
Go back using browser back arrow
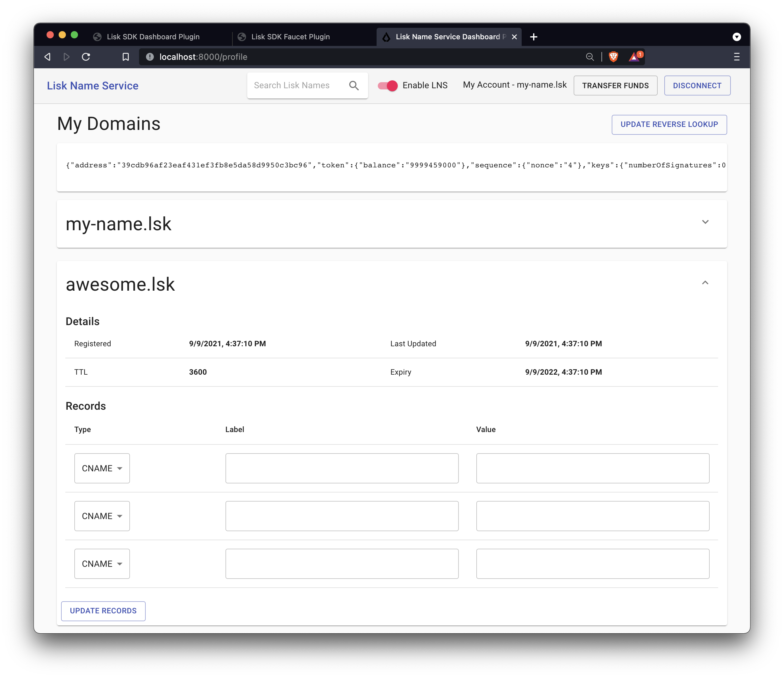click(48, 57)
